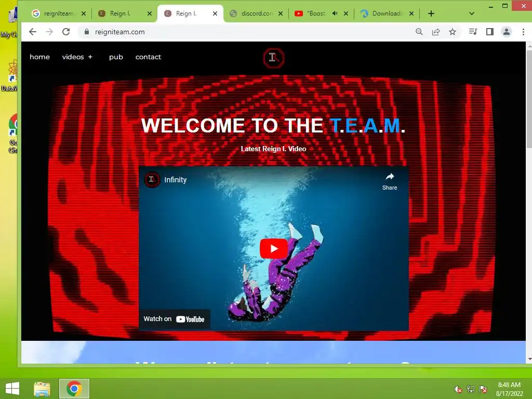
Task: Reload the reigniteam.com page
Action: pos(66,32)
